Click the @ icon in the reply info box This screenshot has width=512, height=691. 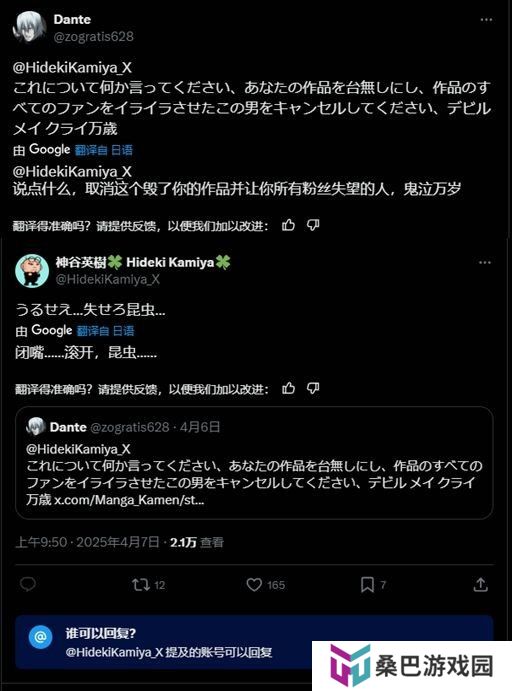41,637
